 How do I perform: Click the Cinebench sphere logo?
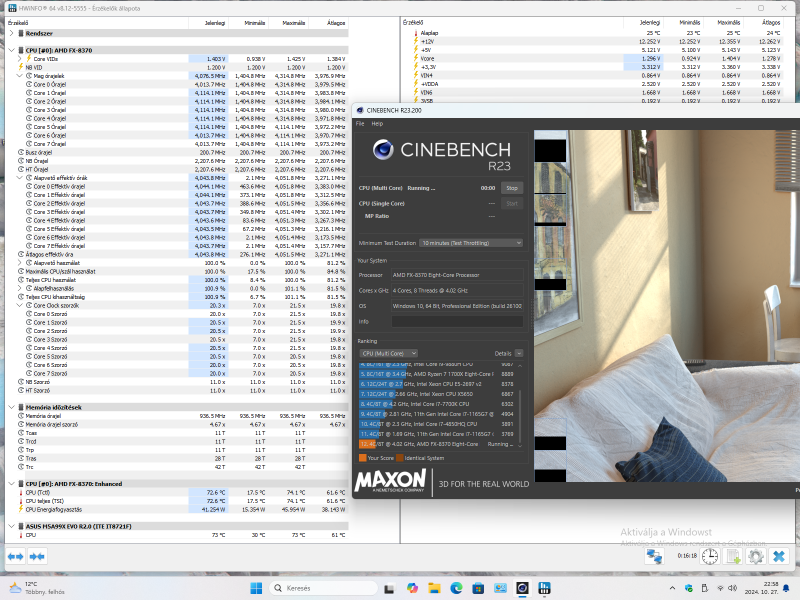(383, 149)
